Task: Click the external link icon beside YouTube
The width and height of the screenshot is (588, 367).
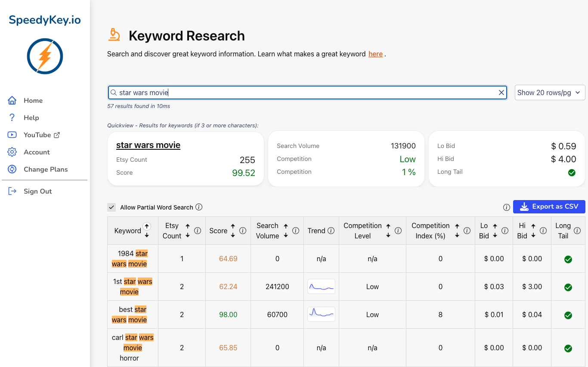Action: point(56,135)
